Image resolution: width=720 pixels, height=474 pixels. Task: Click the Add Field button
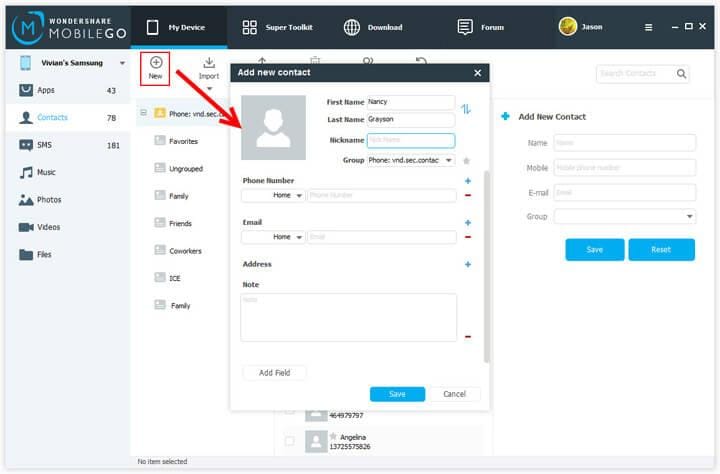pos(274,373)
